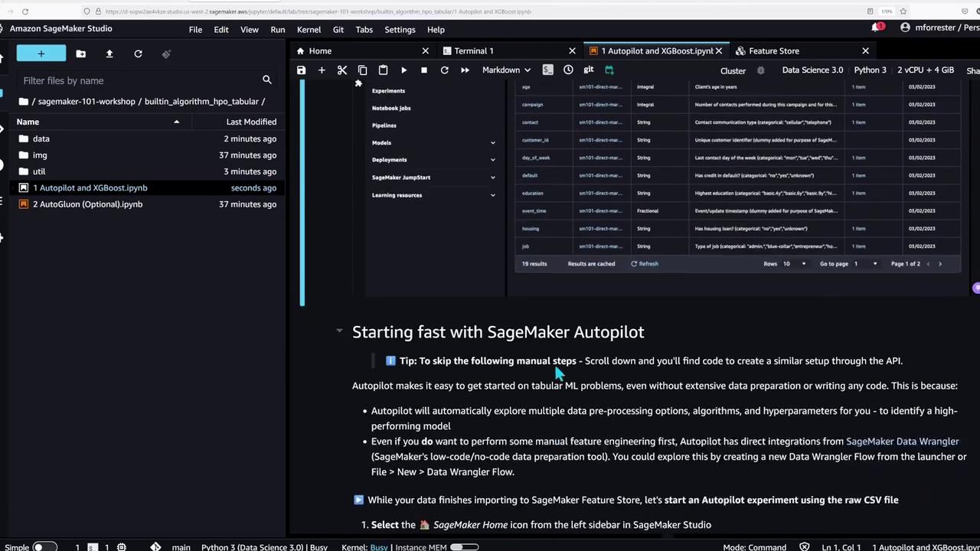
Task: Create a new folder in the file browser
Action: click(80, 54)
